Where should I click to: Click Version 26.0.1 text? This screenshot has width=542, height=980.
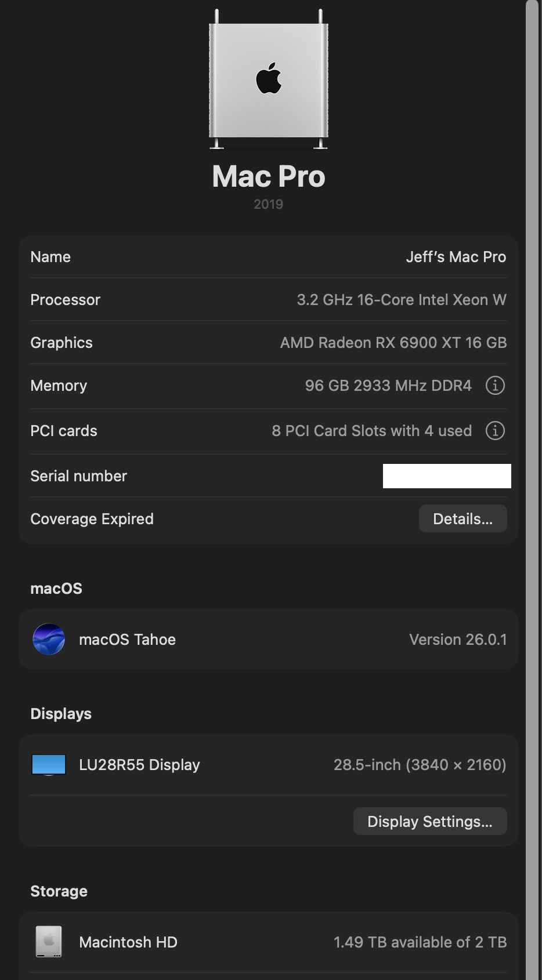point(458,639)
